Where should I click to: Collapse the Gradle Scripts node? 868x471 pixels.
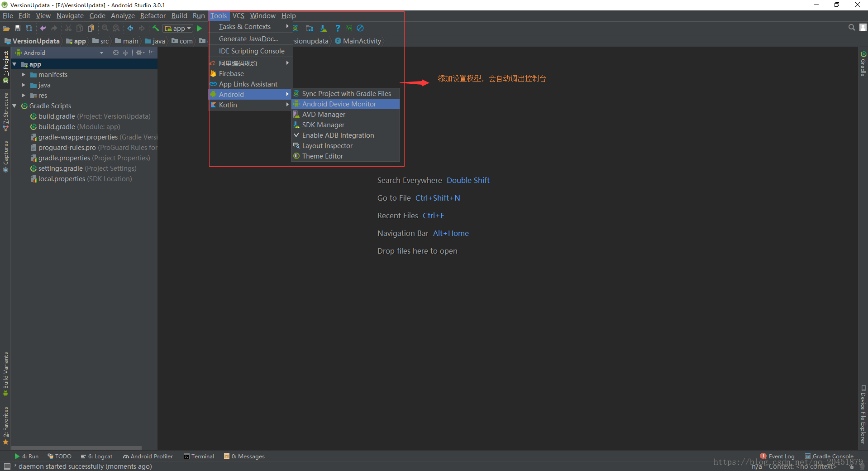pyautogui.click(x=14, y=106)
